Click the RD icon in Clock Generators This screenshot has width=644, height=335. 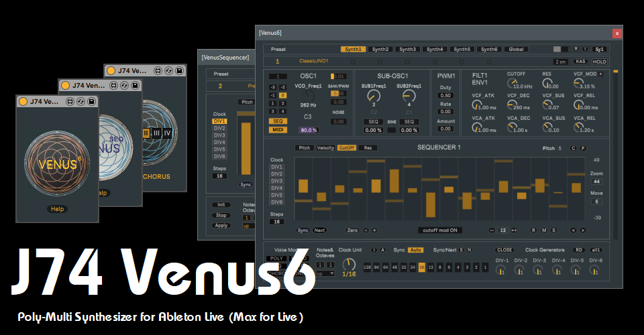[579, 250]
